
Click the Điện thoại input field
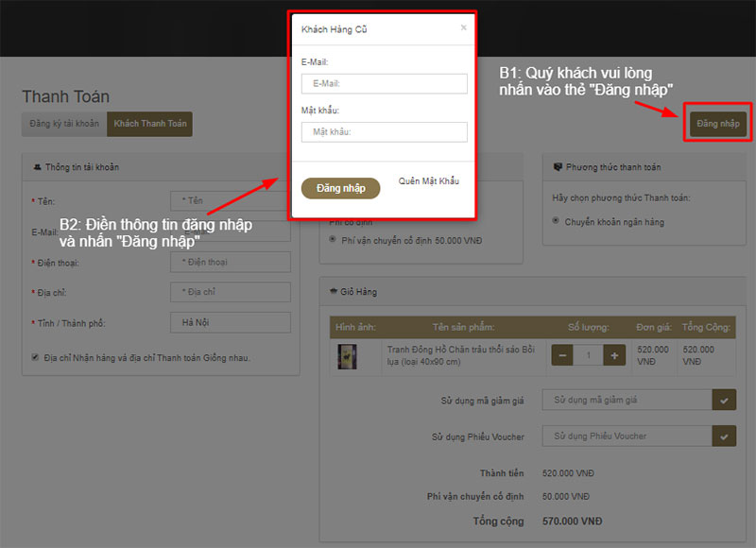pos(230,262)
